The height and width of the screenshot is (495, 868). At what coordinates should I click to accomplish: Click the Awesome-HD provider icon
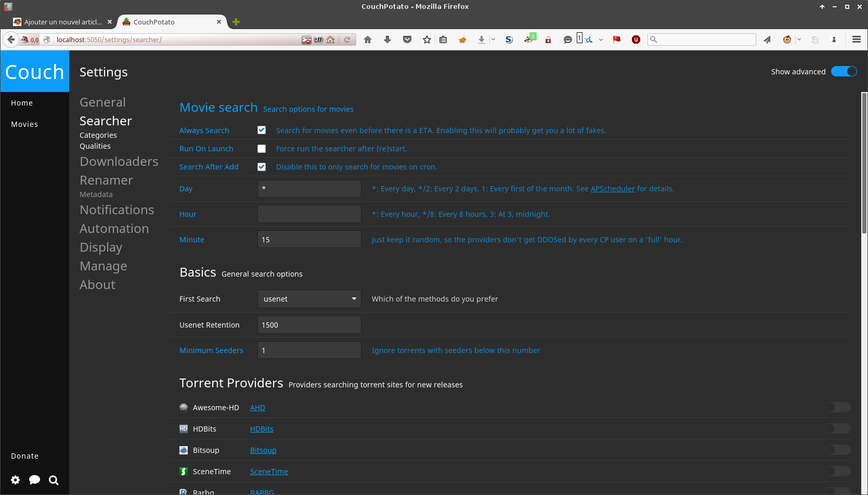click(x=184, y=408)
